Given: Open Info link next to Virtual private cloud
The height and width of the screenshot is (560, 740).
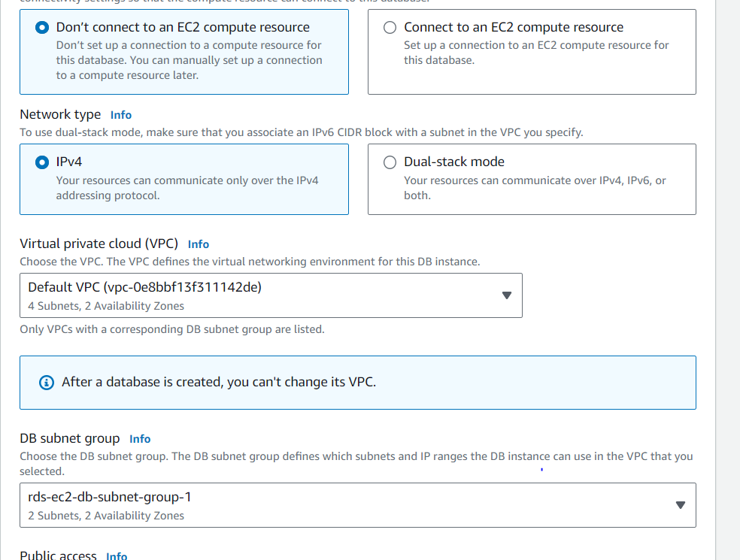Looking at the screenshot, I should tap(199, 244).
